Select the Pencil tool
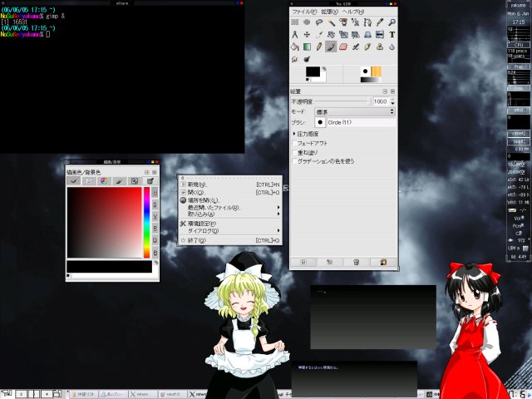This screenshot has width=532, height=399. click(x=319, y=47)
